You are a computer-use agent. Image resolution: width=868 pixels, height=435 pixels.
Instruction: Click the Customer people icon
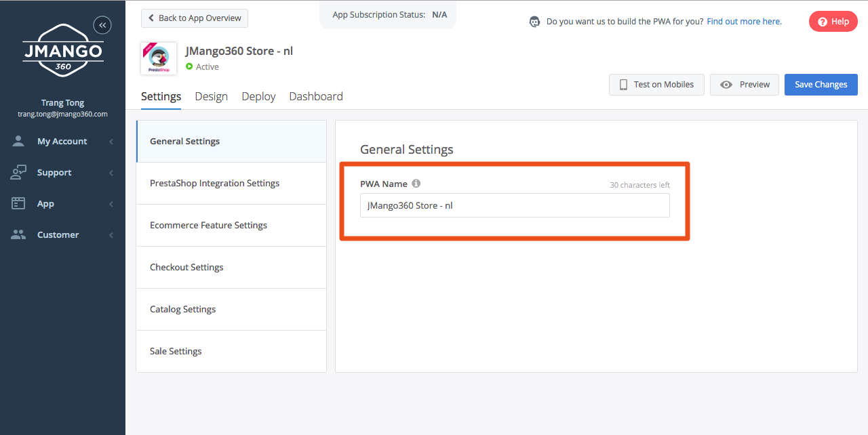pos(18,234)
